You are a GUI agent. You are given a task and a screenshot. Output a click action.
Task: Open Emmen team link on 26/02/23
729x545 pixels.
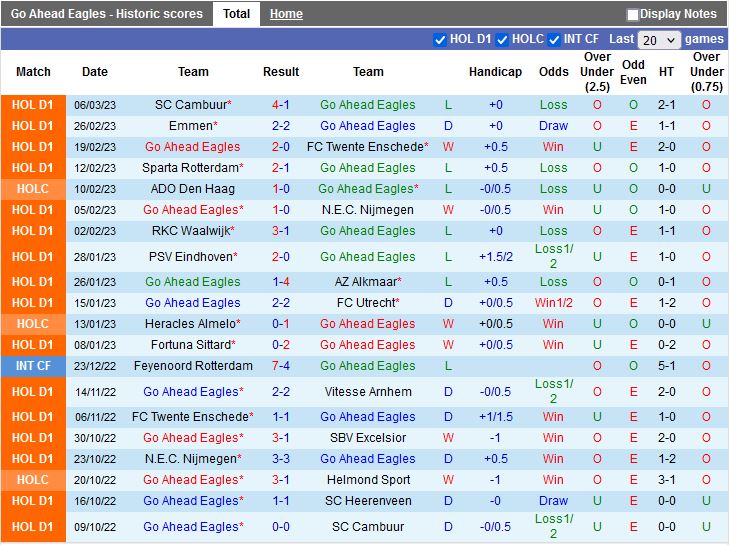point(191,126)
